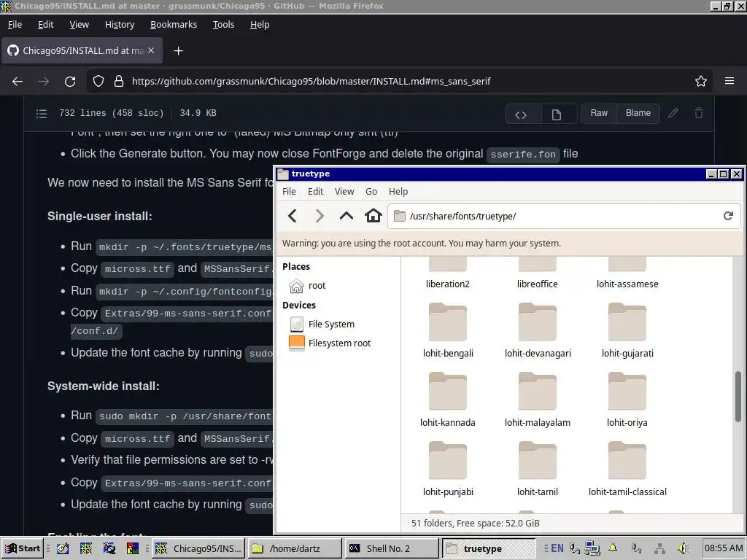Open Firefox View menu

(x=79, y=25)
